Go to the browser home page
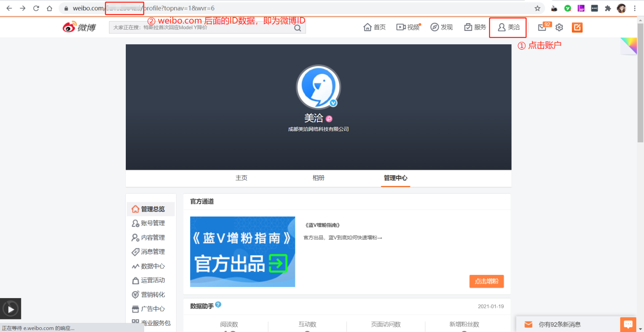This screenshot has height=332, width=644. [x=49, y=8]
